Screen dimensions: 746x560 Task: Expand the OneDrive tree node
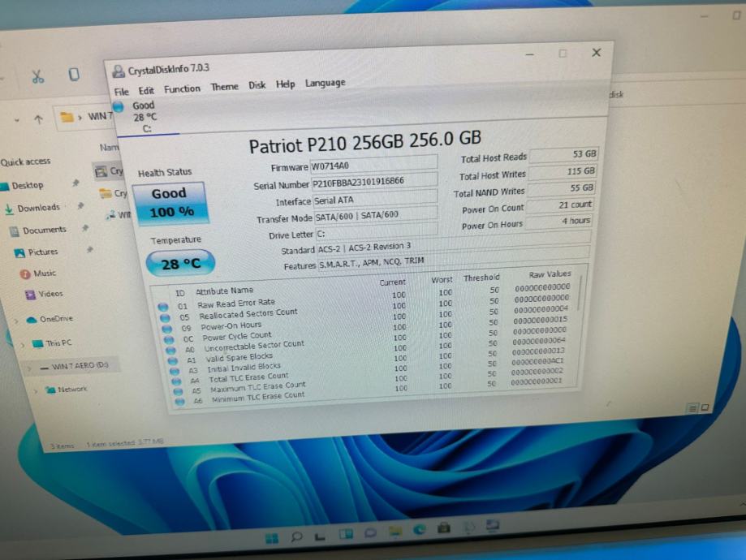tap(16, 321)
